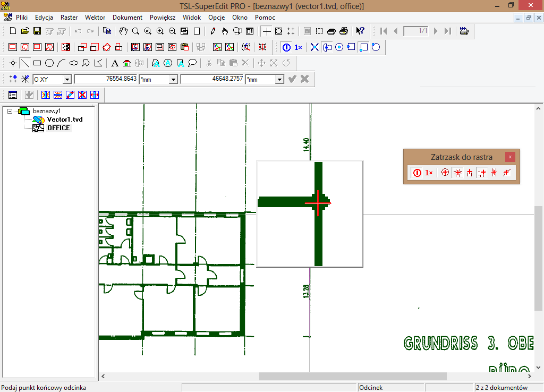Activate the pan hand tool

click(123, 31)
